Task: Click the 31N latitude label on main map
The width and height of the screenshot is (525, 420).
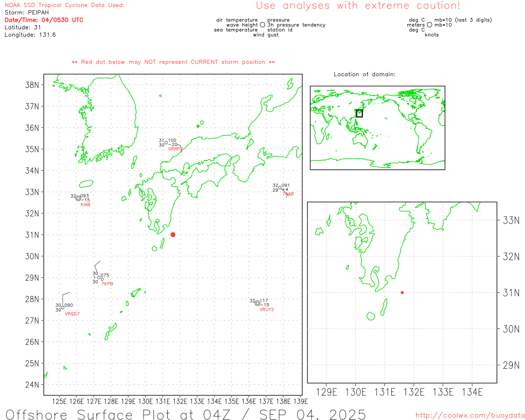Action: coord(32,235)
